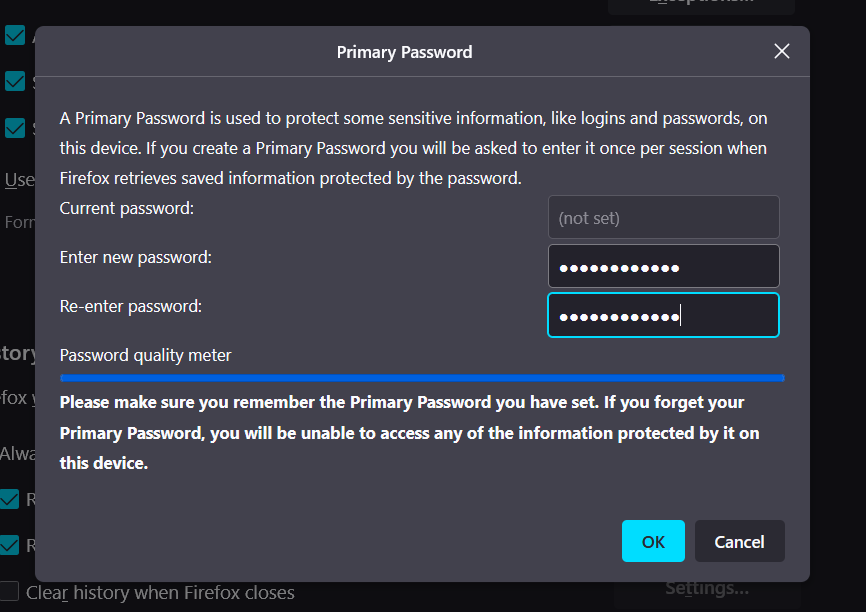Cancel the Primary Password dialog

pos(739,541)
